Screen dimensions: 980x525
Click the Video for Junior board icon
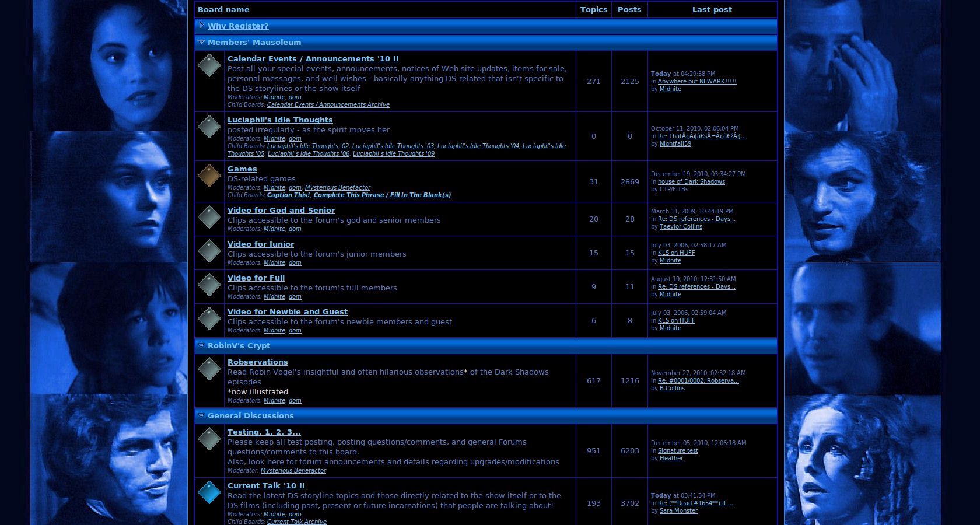pyautogui.click(x=209, y=251)
